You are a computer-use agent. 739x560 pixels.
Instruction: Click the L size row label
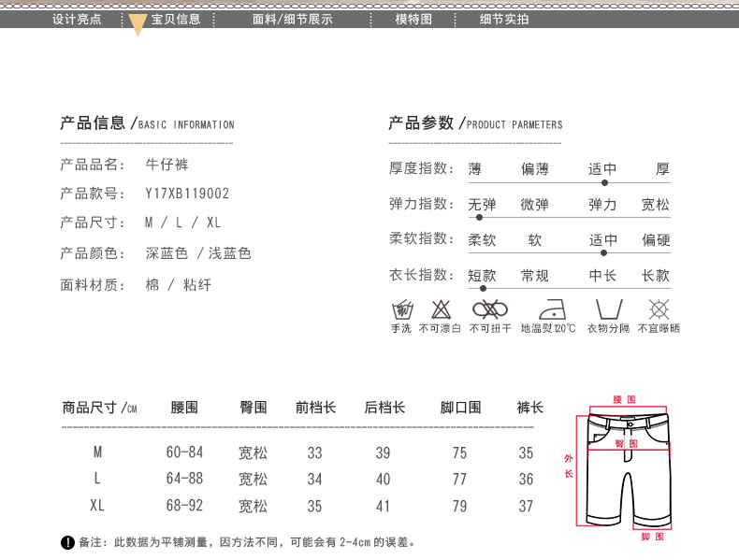pyautogui.click(x=97, y=479)
